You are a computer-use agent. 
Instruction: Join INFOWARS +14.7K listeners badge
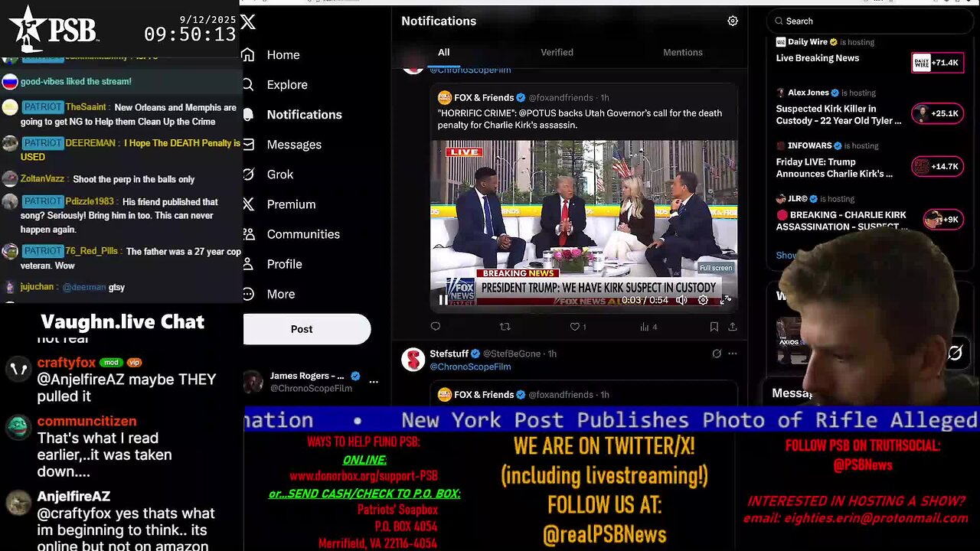936,167
